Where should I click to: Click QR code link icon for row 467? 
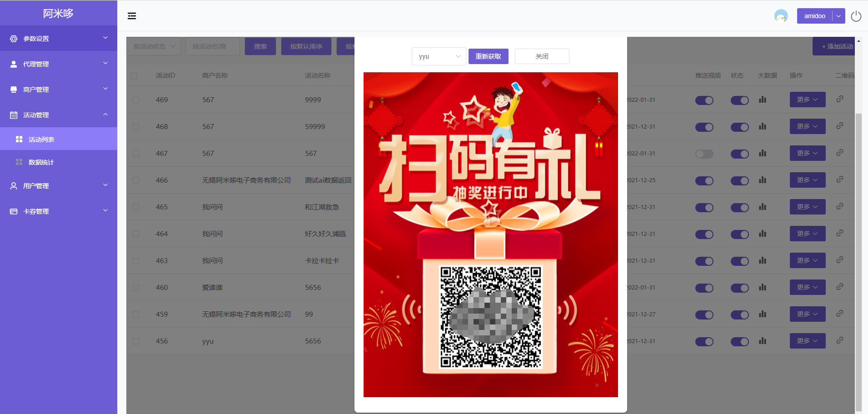(x=840, y=153)
